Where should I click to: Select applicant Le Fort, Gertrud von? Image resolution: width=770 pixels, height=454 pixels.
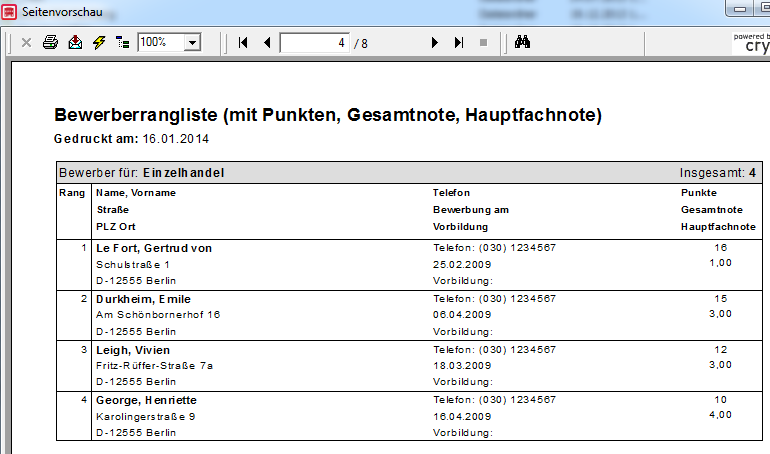pyautogui.click(x=154, y=248)
